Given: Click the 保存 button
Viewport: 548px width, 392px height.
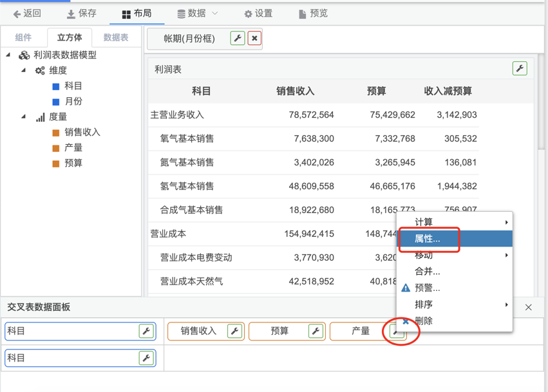Looking at the screenshot, I should pos(81,14).
